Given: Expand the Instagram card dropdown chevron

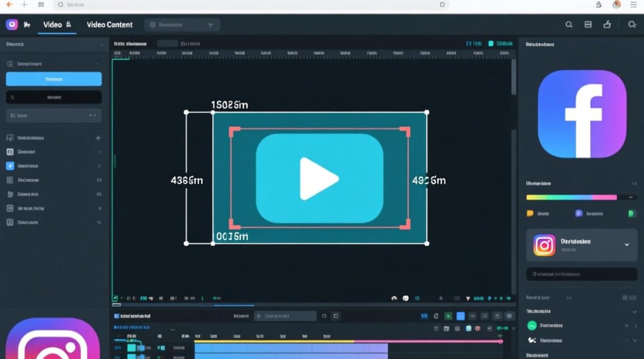Looking at the screenshot, I should 627,245.
